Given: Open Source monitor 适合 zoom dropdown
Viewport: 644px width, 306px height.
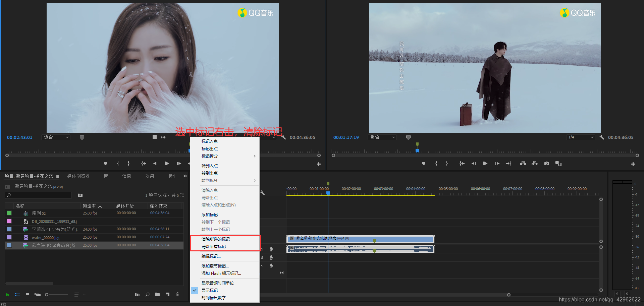Looking at the screenshot, I should 56,137.
